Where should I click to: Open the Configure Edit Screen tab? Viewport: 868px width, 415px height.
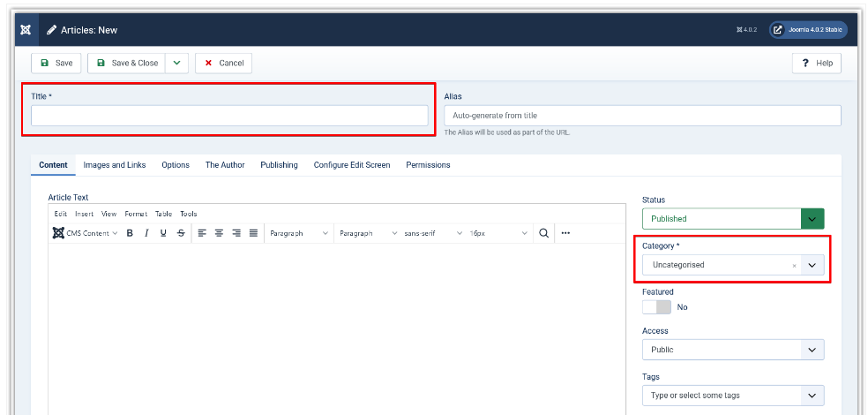[x=351, y=165]
